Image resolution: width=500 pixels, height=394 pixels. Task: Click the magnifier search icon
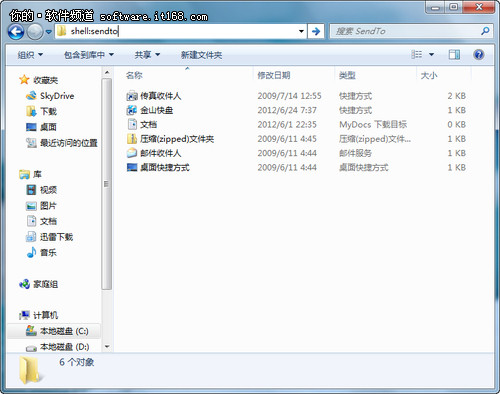[485, 31]
